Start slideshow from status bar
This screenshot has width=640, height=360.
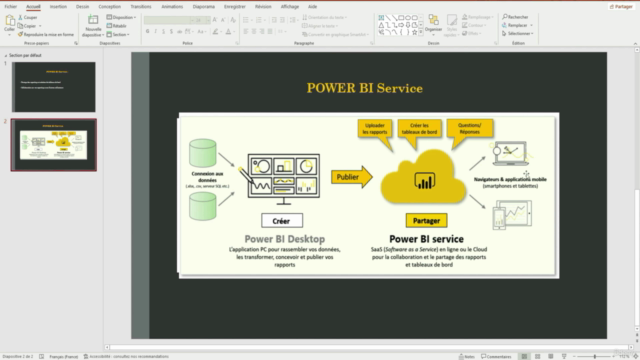point(564,356)
